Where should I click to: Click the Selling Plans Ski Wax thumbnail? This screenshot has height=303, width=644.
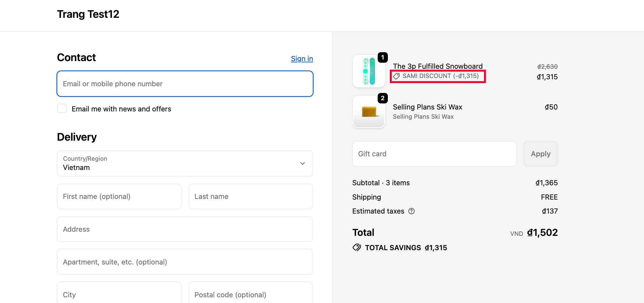point(368,112)
